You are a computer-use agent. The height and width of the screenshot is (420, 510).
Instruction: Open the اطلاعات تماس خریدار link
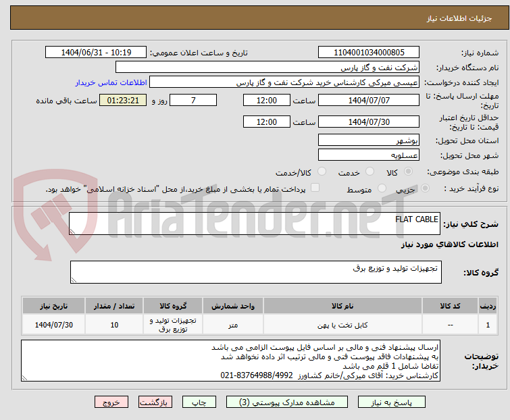click(111, 82)
